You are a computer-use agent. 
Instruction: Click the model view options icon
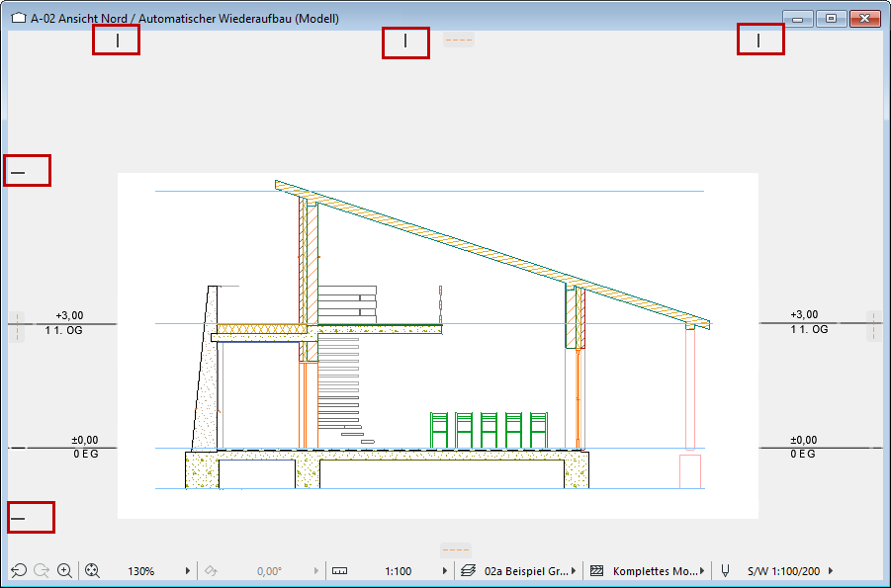[x=597, y=571]
